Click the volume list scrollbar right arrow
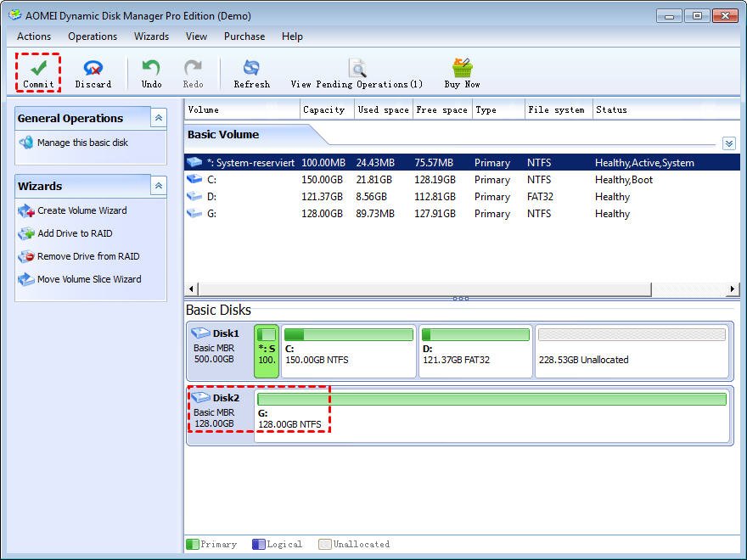 point(733,288)
